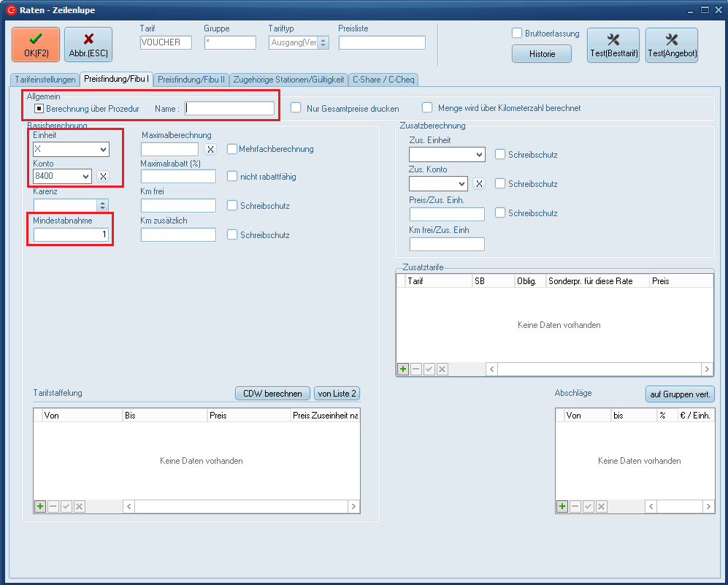Screen dimensions: 728x585
Task: Click the CDW berechnen button
Action: tap(272, 394)
